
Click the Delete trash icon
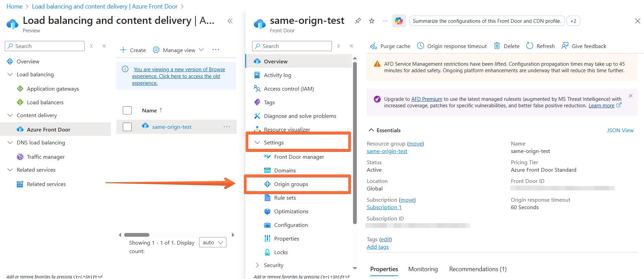497,46
